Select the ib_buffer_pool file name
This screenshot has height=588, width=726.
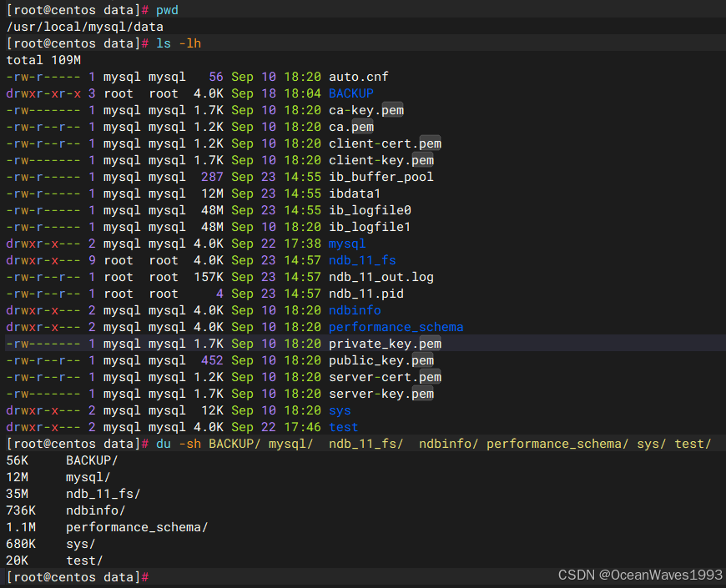click(381, 177)
